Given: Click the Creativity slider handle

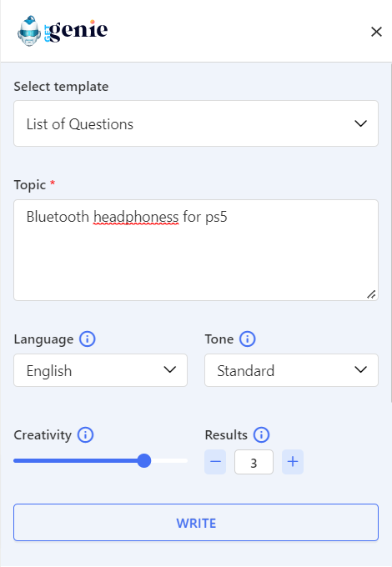Looking at the screenshot, I should 144,460.
